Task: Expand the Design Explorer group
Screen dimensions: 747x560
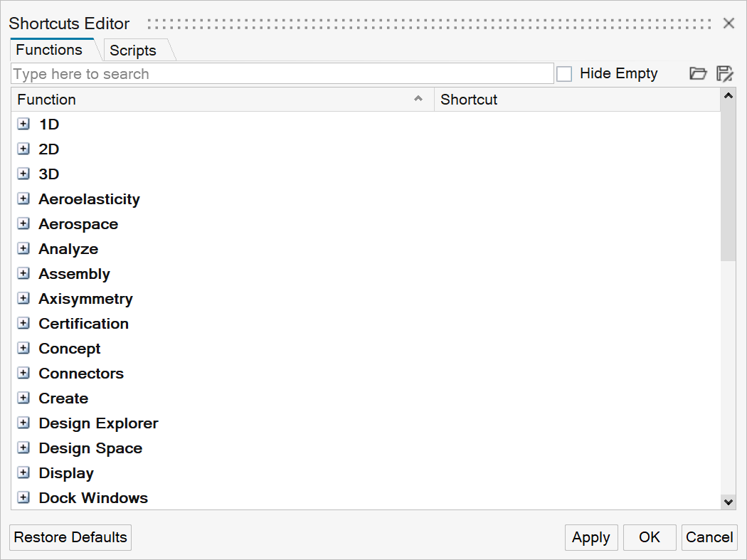Action: (x=23, y=423)
